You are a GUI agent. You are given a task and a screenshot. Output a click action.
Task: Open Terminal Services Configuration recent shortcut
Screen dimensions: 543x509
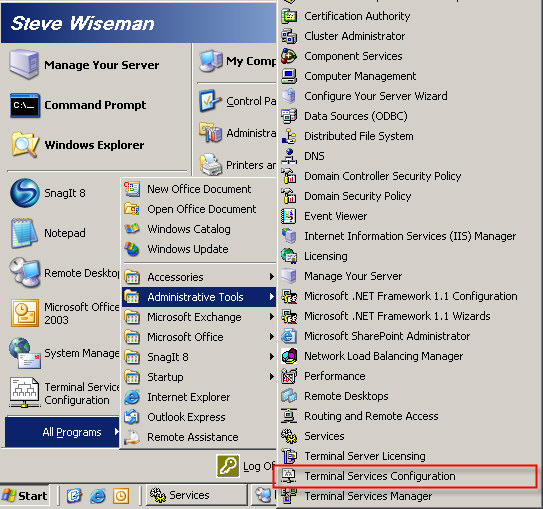tap(64, 393)
